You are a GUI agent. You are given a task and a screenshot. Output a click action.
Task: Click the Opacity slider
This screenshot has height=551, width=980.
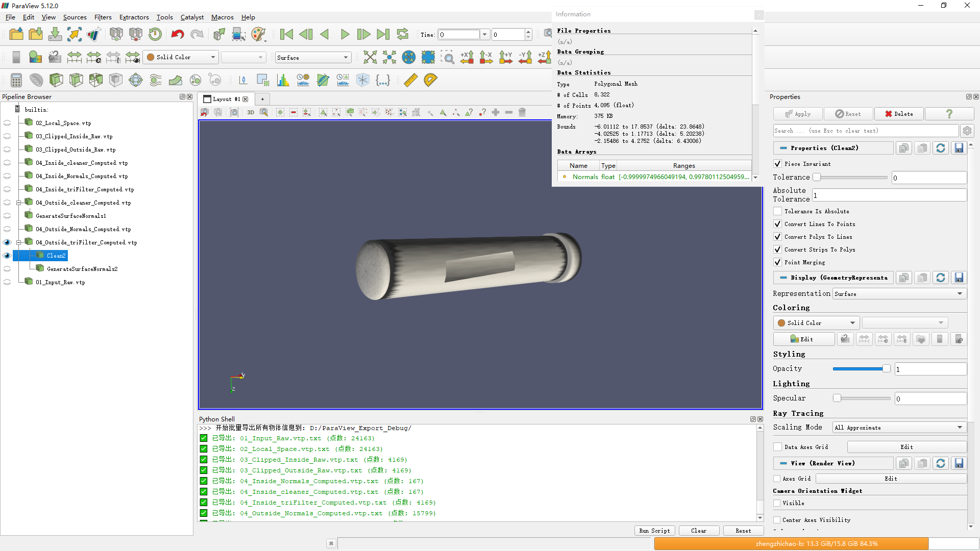(861, 368)
